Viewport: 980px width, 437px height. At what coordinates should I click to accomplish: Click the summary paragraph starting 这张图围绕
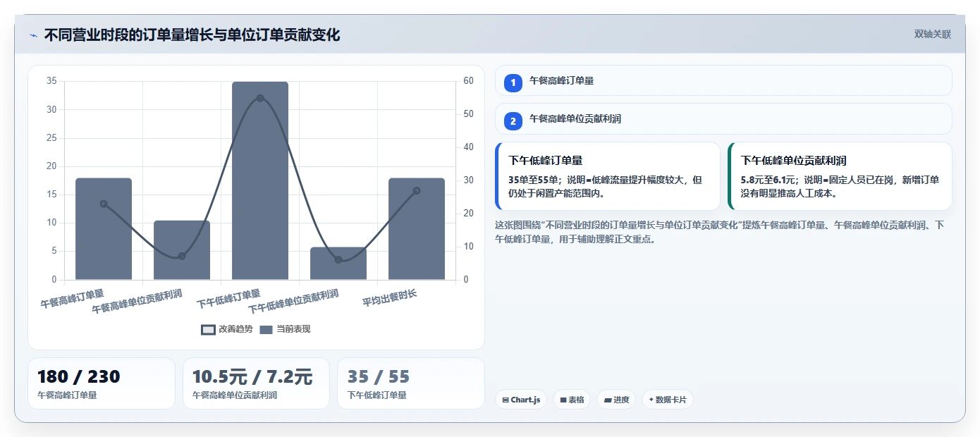tap(720, 232)
